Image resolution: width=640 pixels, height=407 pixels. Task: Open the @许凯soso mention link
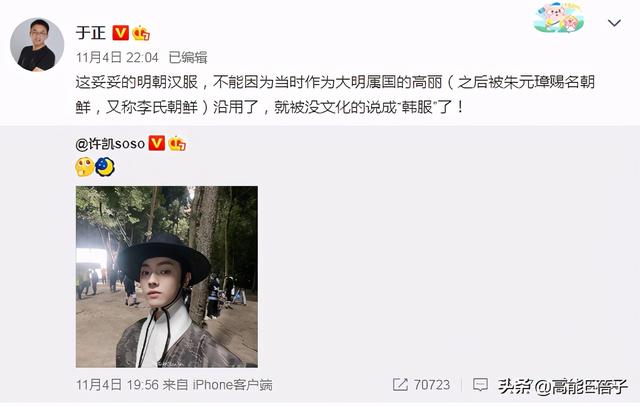pyautogui.click(x=110, y=144)
